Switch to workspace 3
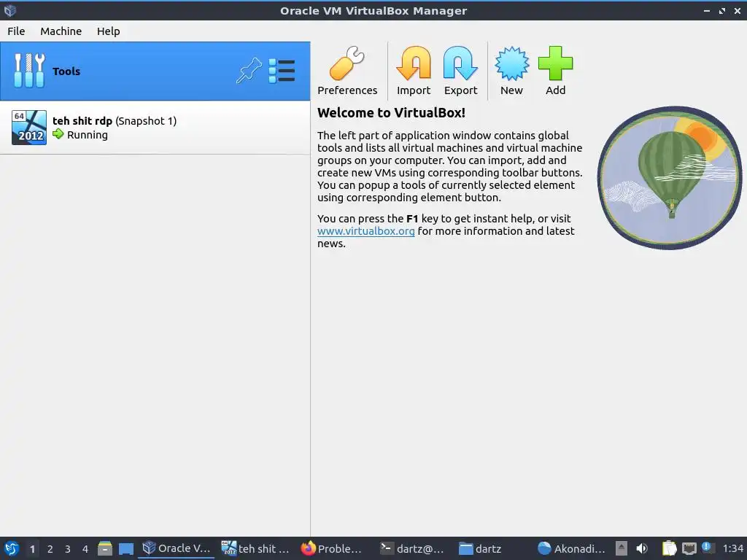This screenshot has width=747, height=560. pos(68,548)
